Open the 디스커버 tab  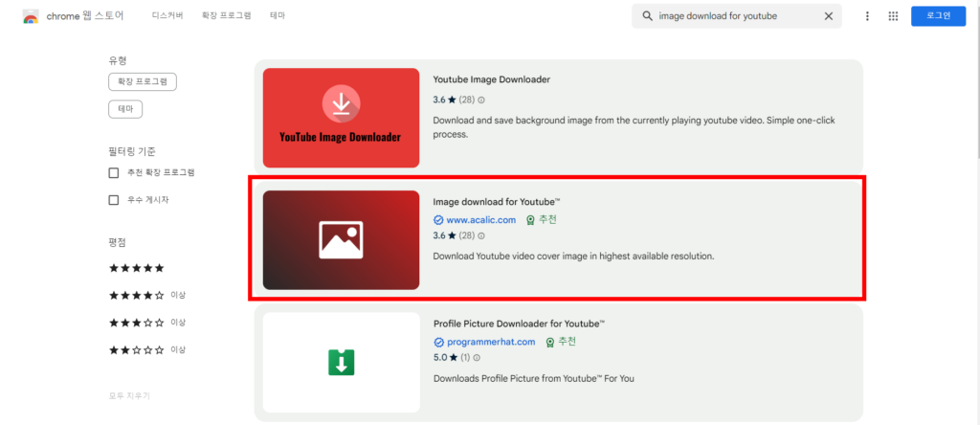pos(167,16)
